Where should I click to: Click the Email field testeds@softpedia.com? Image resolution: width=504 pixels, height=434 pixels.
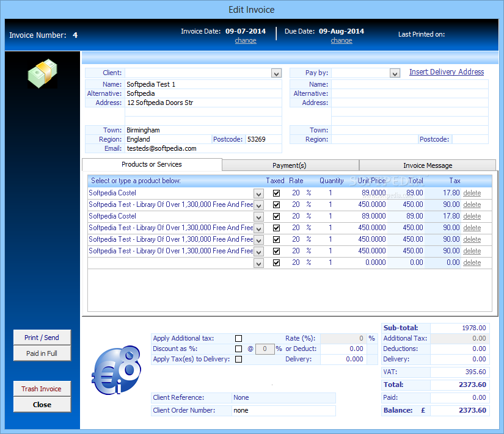point(203,148)
